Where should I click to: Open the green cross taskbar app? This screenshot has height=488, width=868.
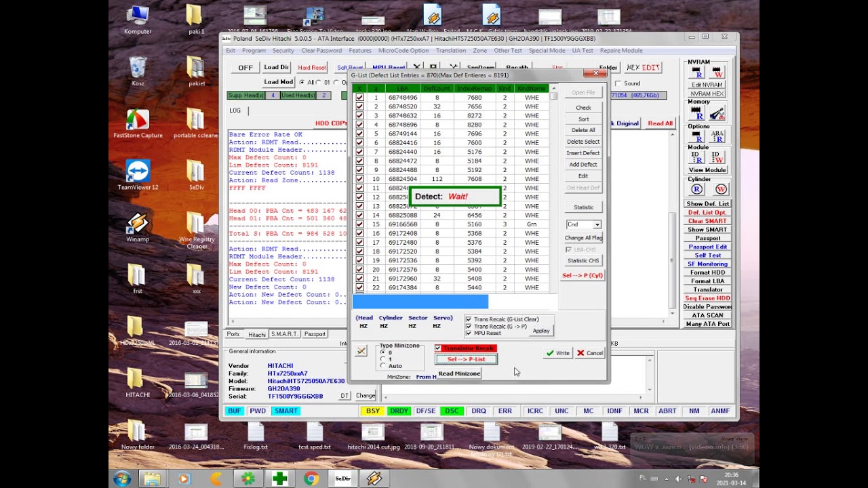279,479
